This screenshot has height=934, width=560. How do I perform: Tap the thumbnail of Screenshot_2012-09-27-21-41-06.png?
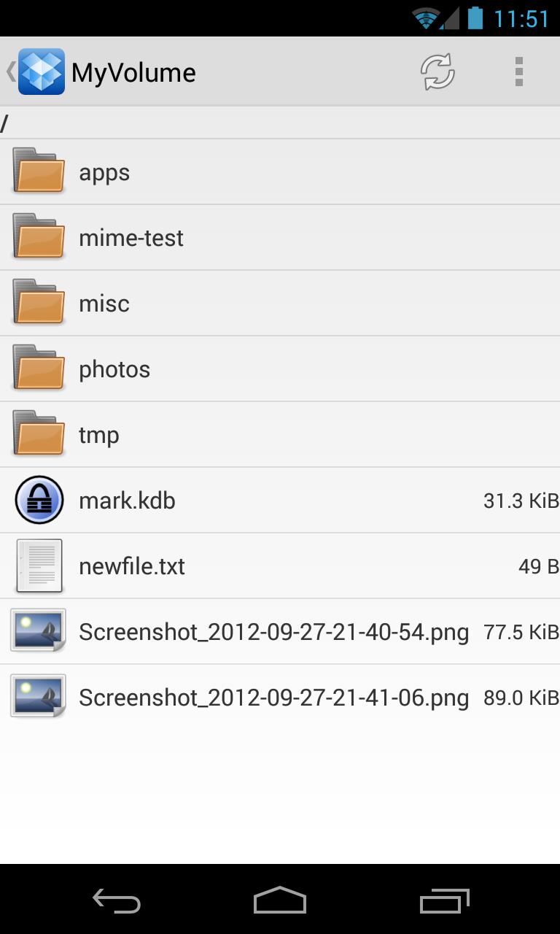39,697
